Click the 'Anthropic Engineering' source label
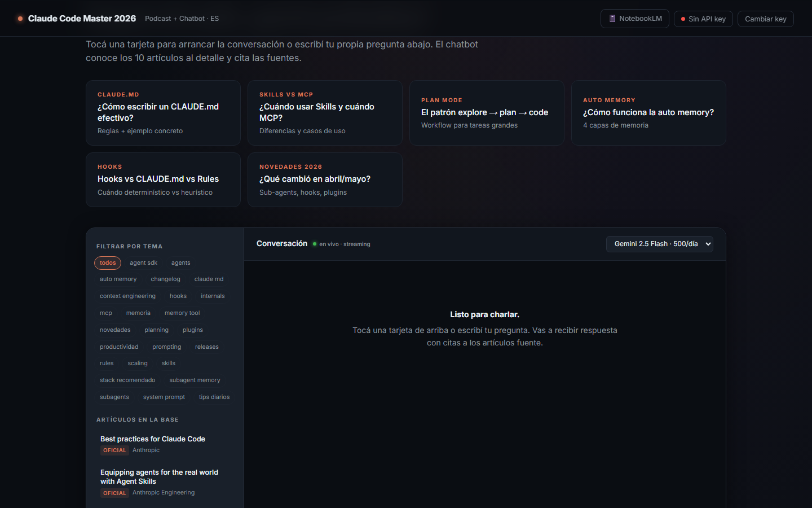Image resolution: width=812 pixels, height=508 pixels. [164, 493]
